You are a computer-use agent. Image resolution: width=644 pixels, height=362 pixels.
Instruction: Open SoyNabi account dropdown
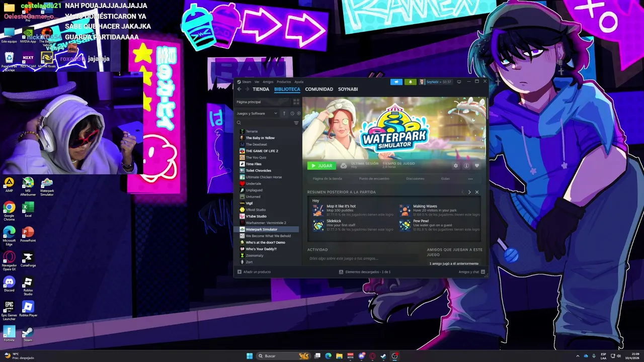[x=436, y=81]
